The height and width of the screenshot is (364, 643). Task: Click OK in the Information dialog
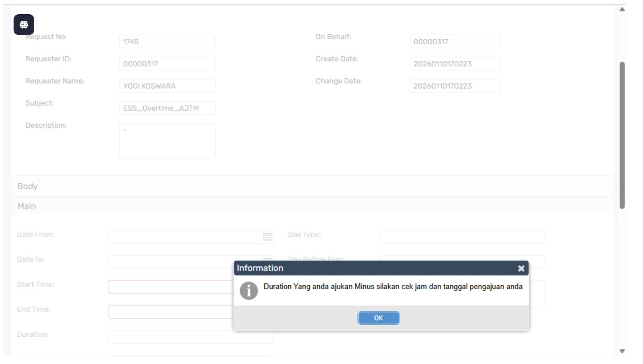click(378, 318)
